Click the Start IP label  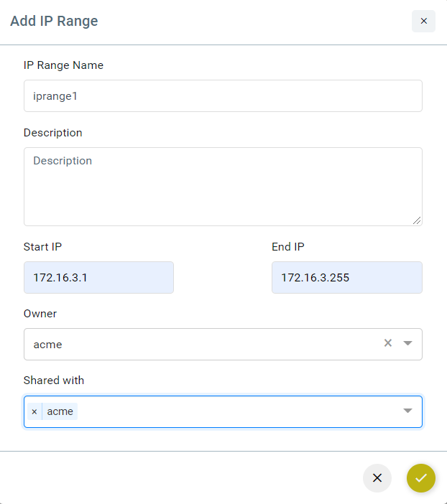pos(42,247)
